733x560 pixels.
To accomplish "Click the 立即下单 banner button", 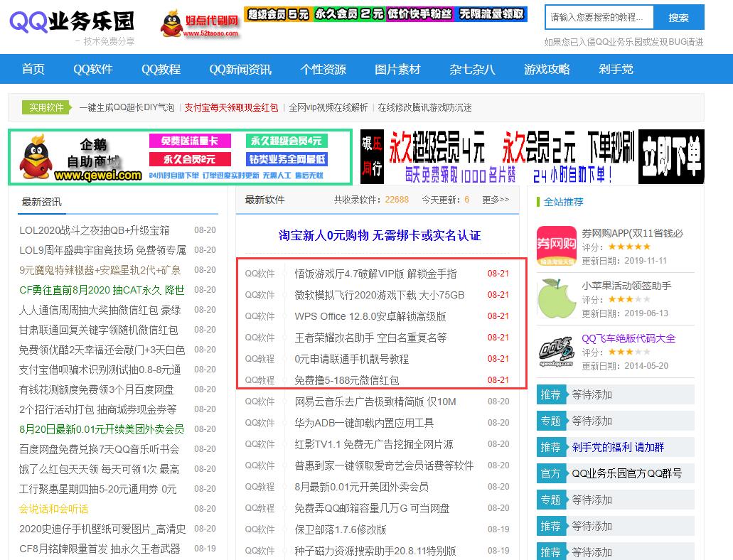I will [671, 156].
